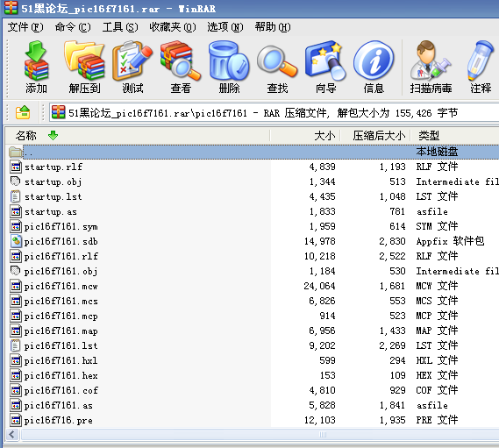Select the file startup.as
The image size is (499, 448).
51,211
